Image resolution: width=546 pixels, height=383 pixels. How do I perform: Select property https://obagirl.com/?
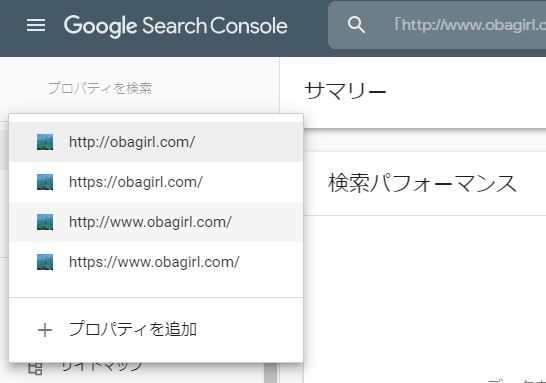[x=156, y=182]
